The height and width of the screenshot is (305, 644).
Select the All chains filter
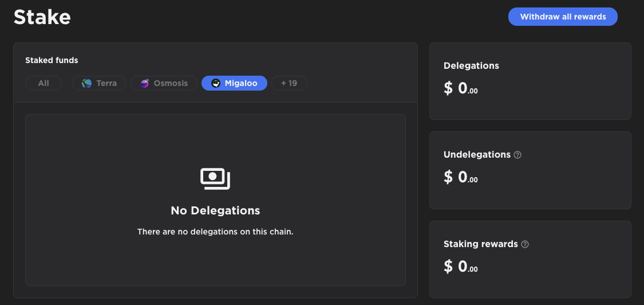44,83
